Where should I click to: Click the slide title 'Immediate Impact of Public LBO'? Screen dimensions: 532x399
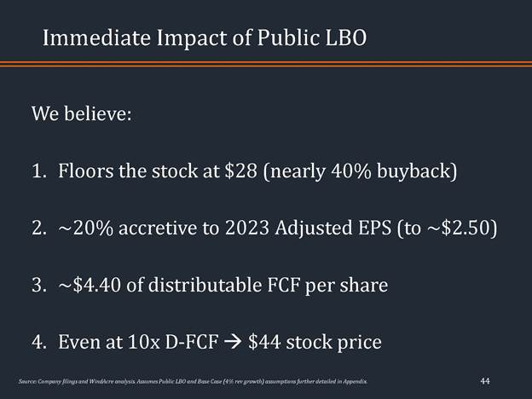tap(206, 38)
